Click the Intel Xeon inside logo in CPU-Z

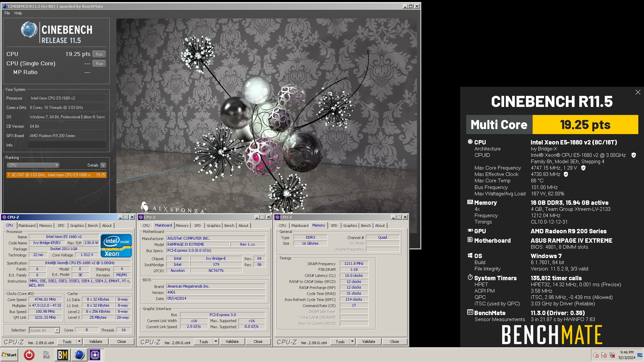(116, 246)
